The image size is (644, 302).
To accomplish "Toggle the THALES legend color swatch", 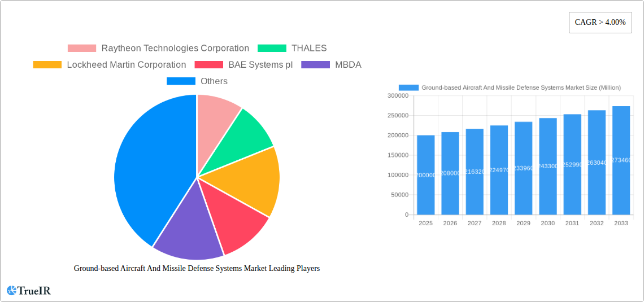I will (272, 48).
